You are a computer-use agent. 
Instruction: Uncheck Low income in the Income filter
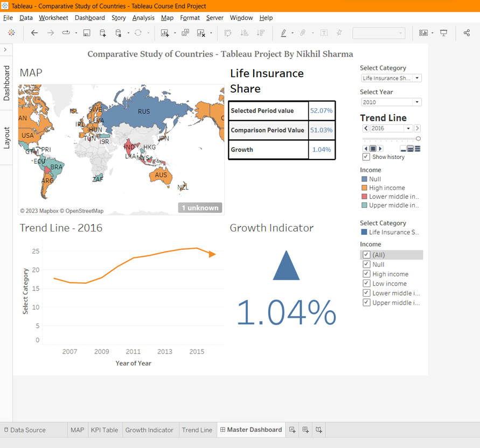[x=367, y=283]
